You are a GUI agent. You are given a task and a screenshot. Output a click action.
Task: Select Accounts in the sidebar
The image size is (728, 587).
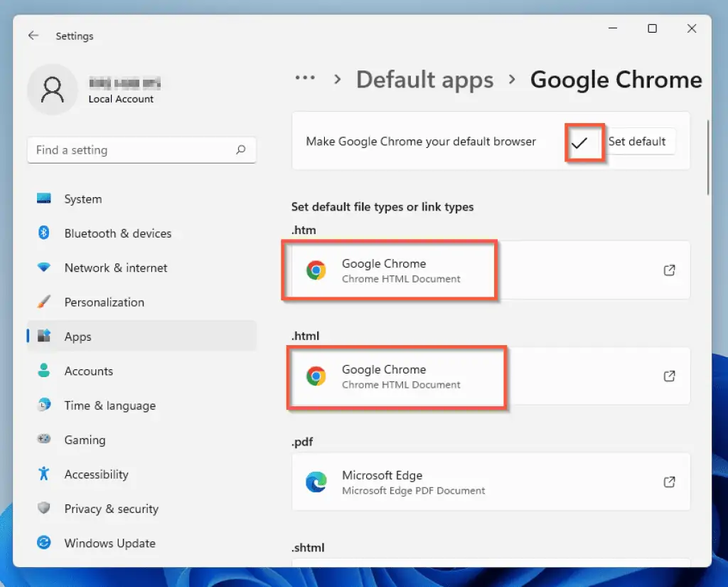coord(142,371)
